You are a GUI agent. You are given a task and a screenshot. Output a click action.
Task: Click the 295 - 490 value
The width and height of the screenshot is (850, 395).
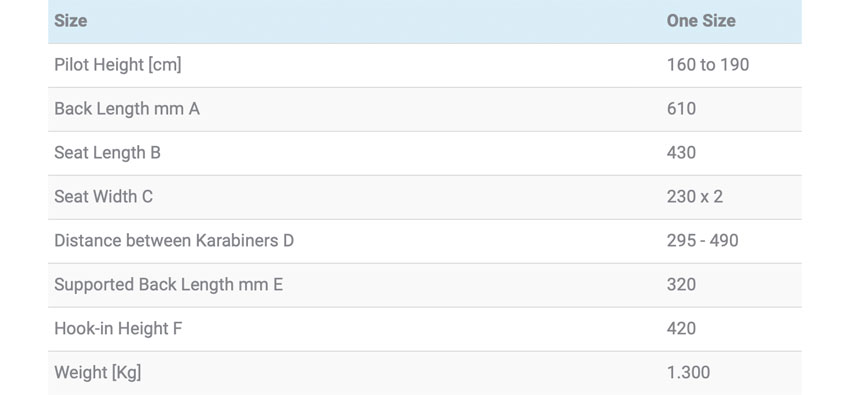[x=703, y=241]
